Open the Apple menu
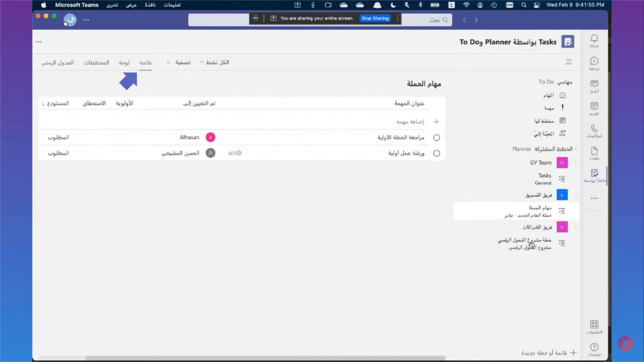The height and width of the screenshot is (362, 644). tap(43, 5)
